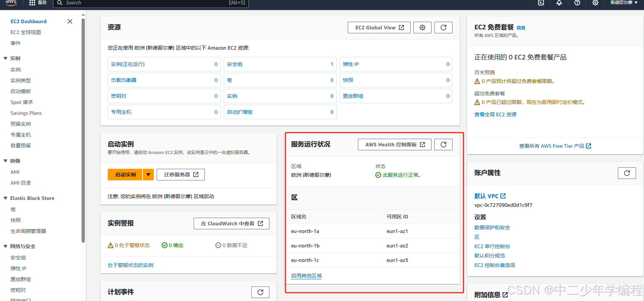Click the 信息 link beside EC2 免费套餐

[521, 28]
